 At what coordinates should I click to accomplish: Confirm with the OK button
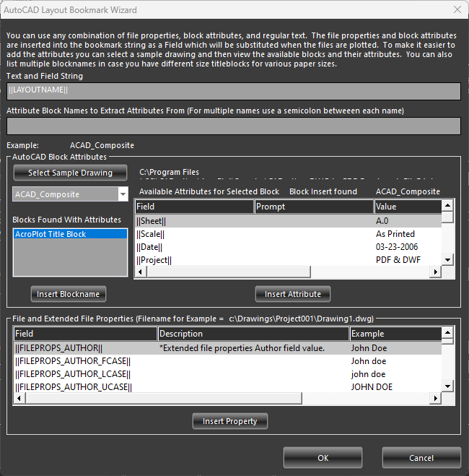323,457
